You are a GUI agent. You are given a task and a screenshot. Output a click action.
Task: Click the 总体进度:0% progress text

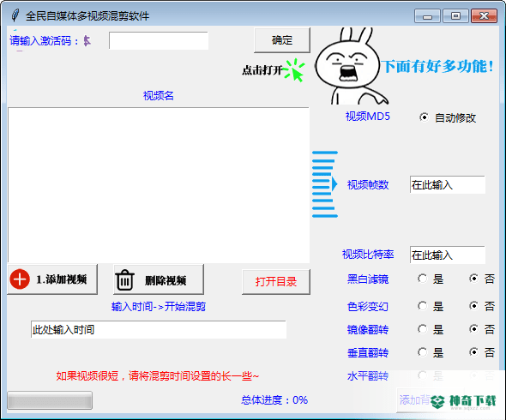pyautogui.click(x=274, y=400)
